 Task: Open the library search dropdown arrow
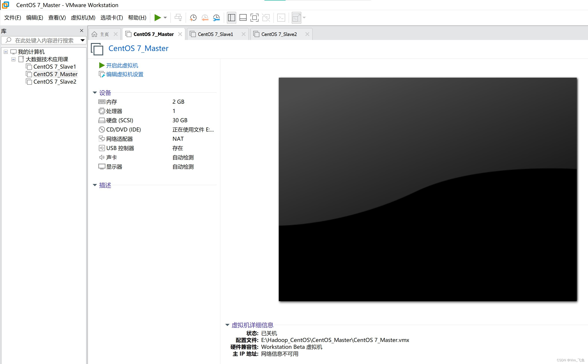(x=82, y=40)
